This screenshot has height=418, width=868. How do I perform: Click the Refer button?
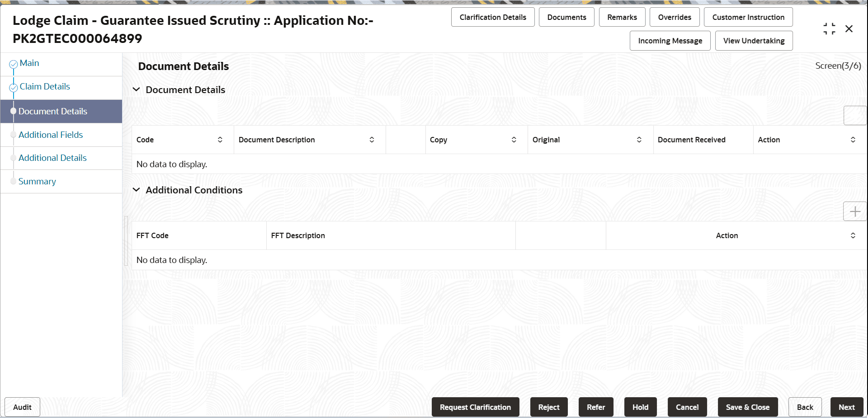coord(596,407)
